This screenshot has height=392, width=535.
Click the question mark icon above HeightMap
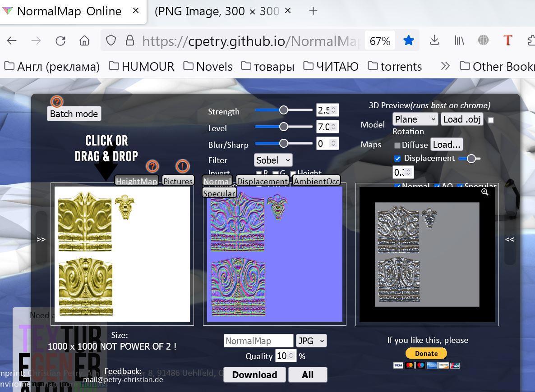point(152,166)
